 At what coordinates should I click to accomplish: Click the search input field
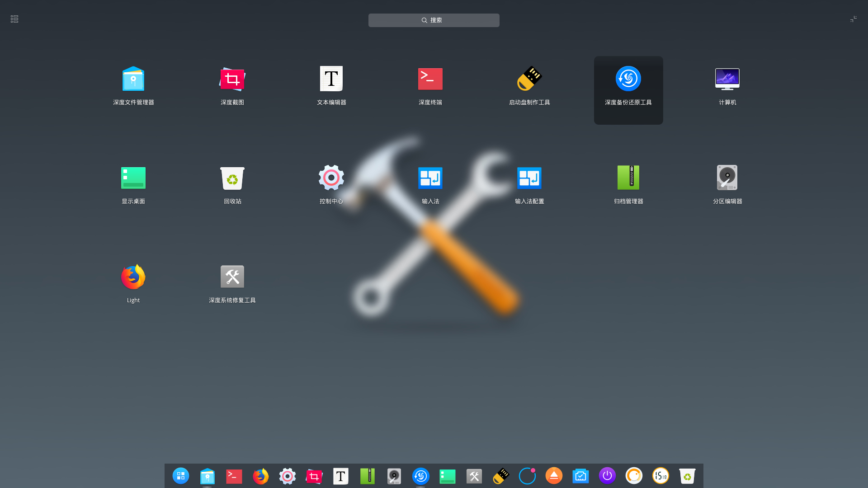pos(434,20)
